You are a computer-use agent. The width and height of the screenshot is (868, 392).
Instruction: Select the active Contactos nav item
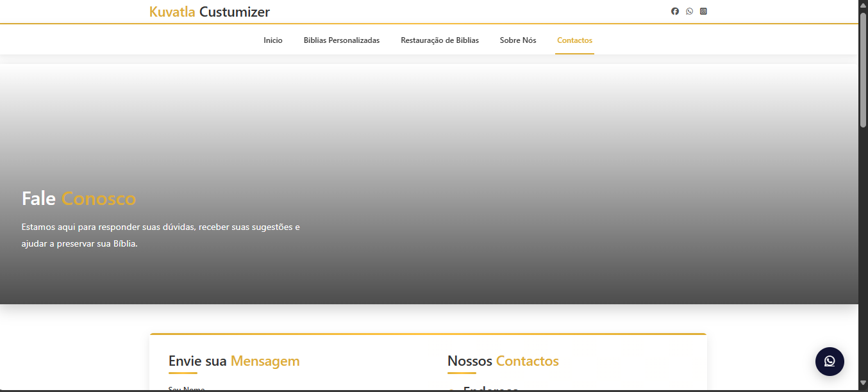coord(574,40)
